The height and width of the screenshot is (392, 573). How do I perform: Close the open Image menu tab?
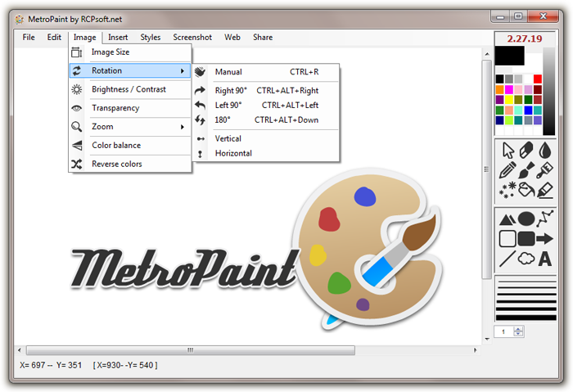pos(85,38)
